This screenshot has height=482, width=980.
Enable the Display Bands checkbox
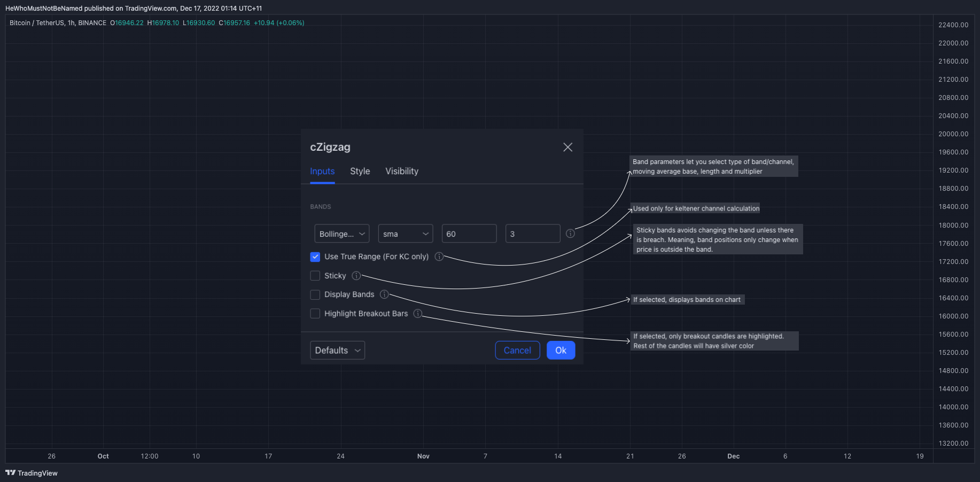click(315, 294)
